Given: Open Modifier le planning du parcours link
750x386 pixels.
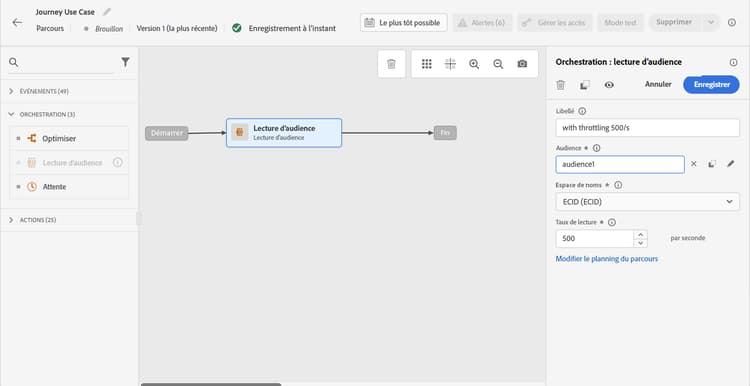Looking at the screenshot, I should [x=607, y=259].
